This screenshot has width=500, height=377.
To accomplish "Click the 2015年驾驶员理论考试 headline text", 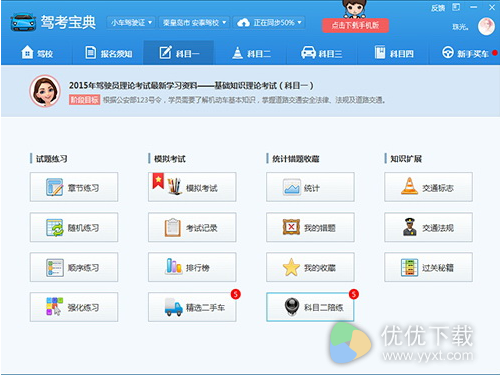I will [x=191, y=85].
